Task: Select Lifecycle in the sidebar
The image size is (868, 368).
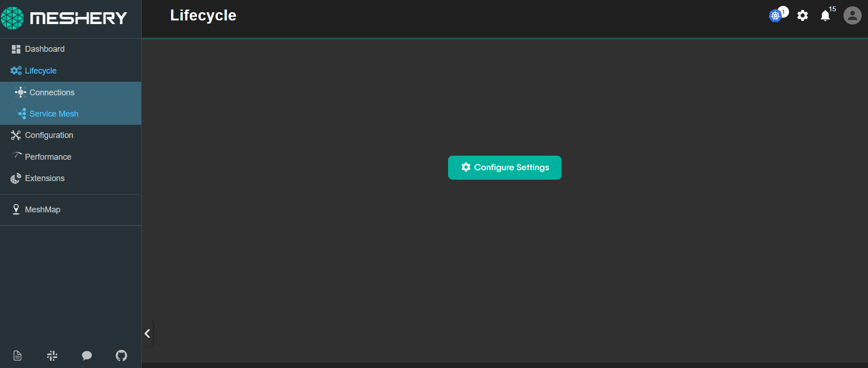Action: tap(70, 71)
